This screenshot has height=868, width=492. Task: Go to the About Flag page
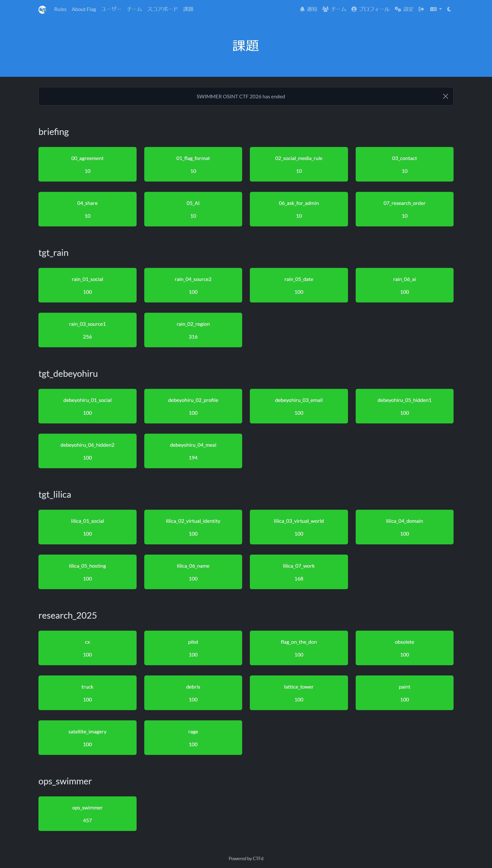[x=84, y=9]
